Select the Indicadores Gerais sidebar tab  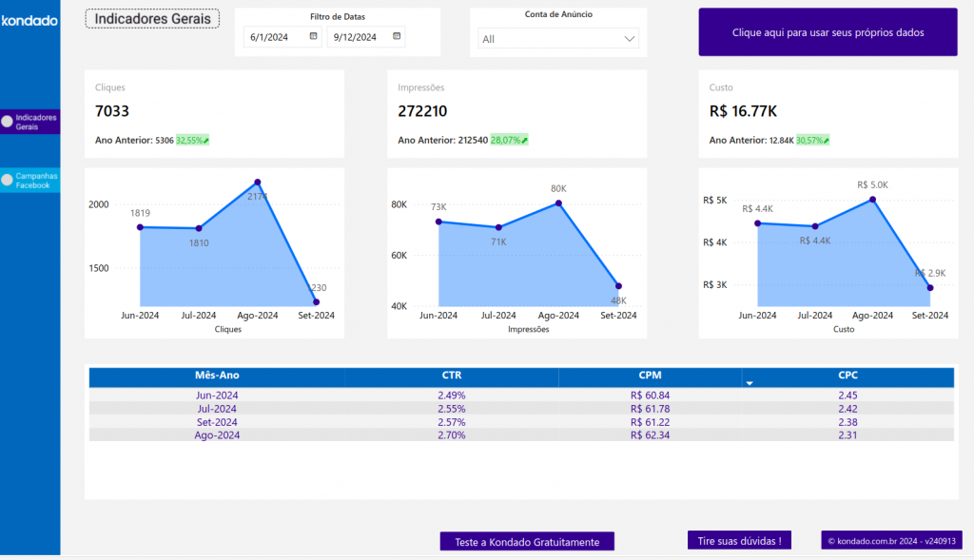36,122
